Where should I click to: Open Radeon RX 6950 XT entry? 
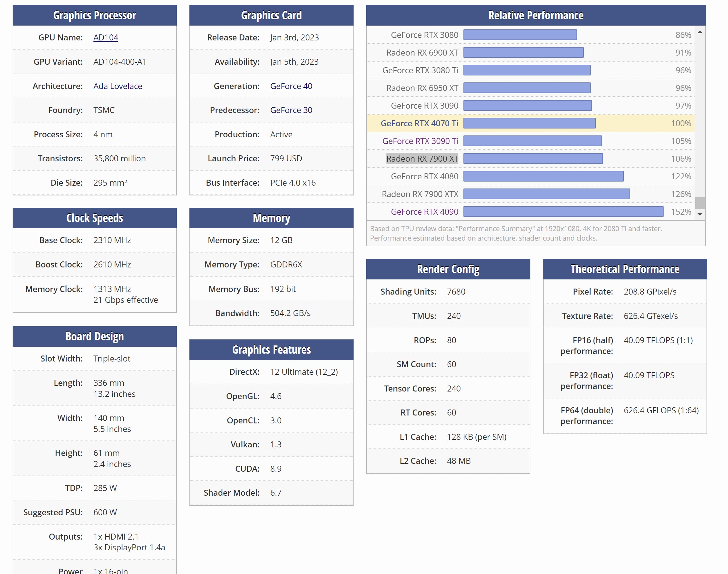pos(422,88)
